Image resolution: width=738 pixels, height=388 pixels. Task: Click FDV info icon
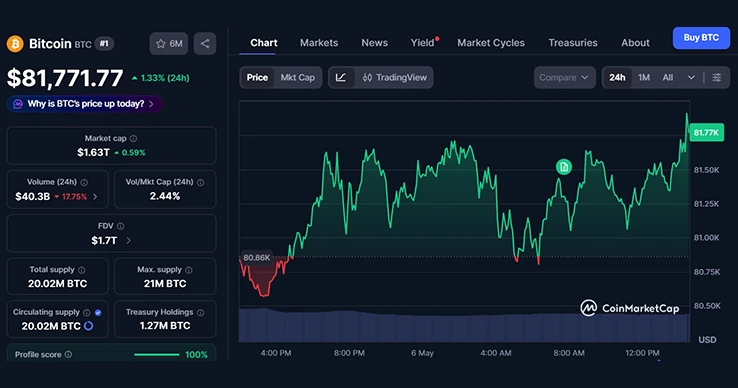tap(120, 226)
